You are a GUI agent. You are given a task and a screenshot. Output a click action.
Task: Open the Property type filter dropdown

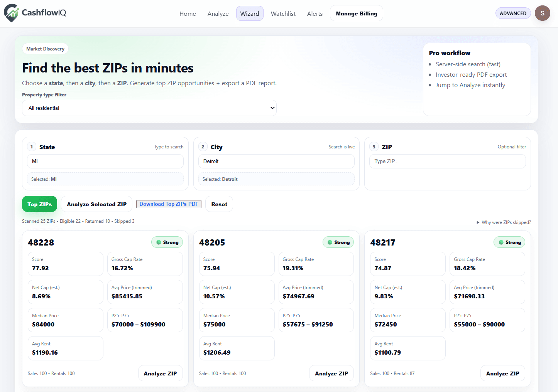[x=149, y=108]
